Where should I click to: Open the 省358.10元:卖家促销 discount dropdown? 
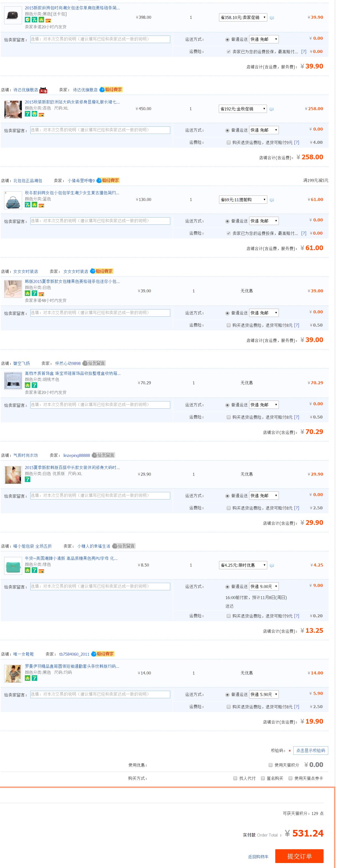click(x=243, y=17)
